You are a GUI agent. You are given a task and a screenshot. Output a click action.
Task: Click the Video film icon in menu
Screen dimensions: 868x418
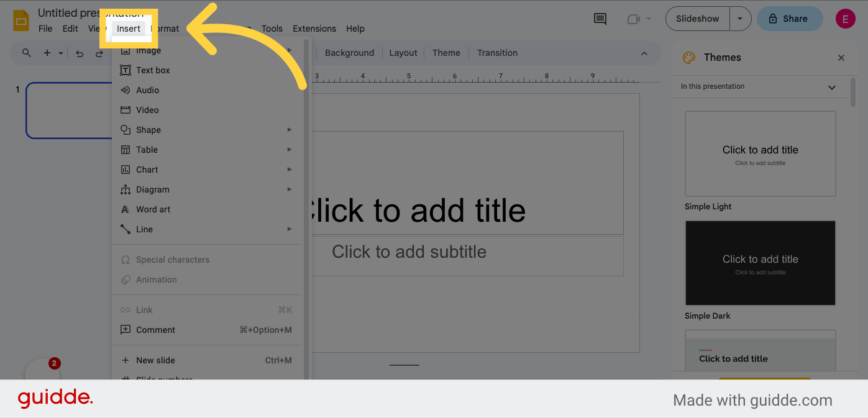pyautogui.click(x=126, y=110)
